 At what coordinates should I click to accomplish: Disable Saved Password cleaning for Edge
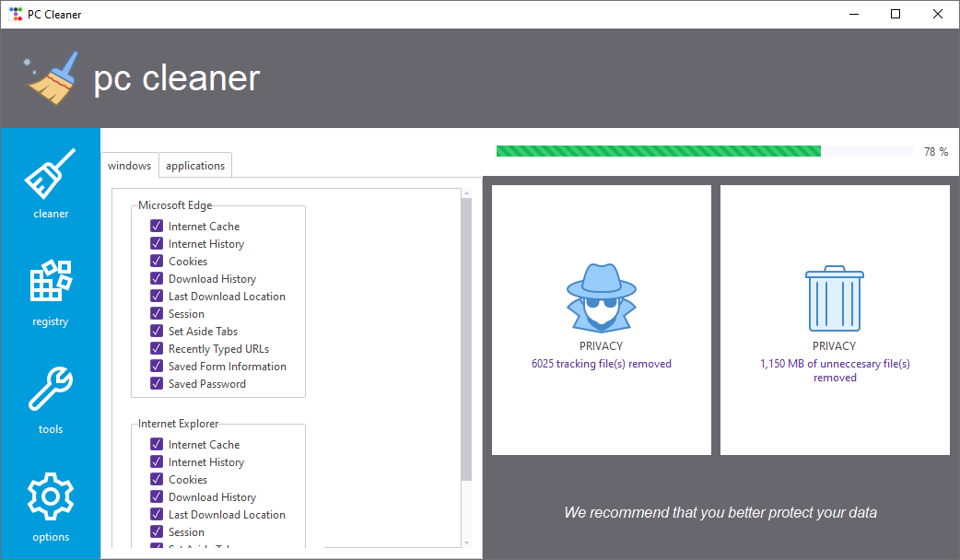156,383
